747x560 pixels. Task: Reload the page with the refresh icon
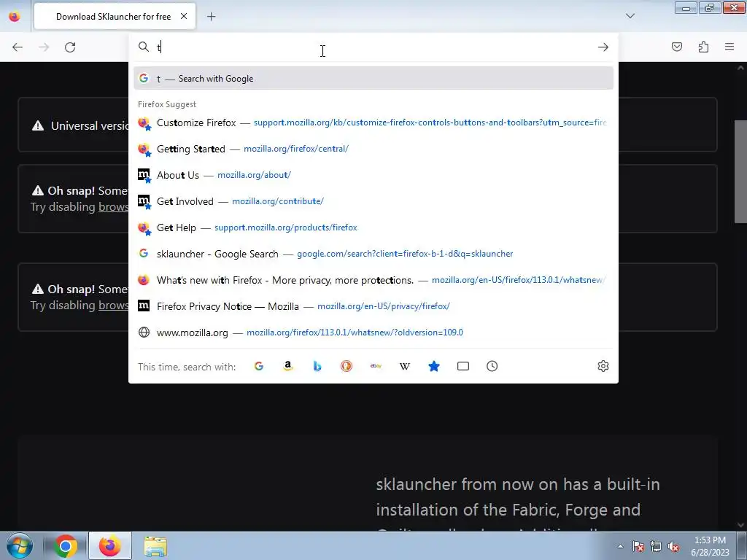pos(70,47)
